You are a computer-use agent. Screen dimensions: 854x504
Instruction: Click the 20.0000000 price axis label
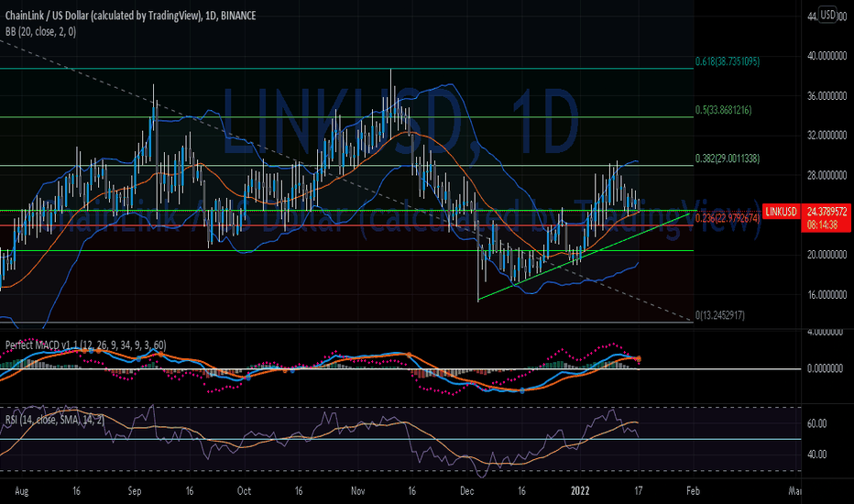tap(827, 255)
